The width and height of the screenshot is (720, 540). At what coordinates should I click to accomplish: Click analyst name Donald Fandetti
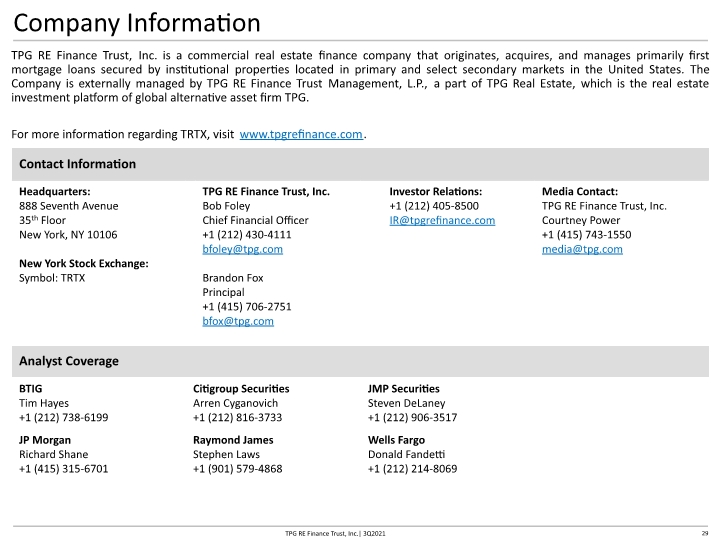click(406, 454)
